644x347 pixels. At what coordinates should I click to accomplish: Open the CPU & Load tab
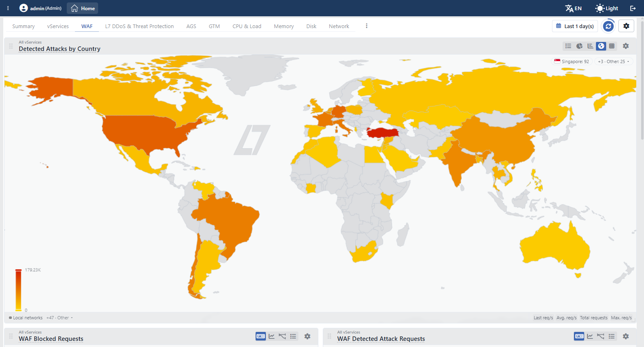pyautogui.click(x=247, y=26)
